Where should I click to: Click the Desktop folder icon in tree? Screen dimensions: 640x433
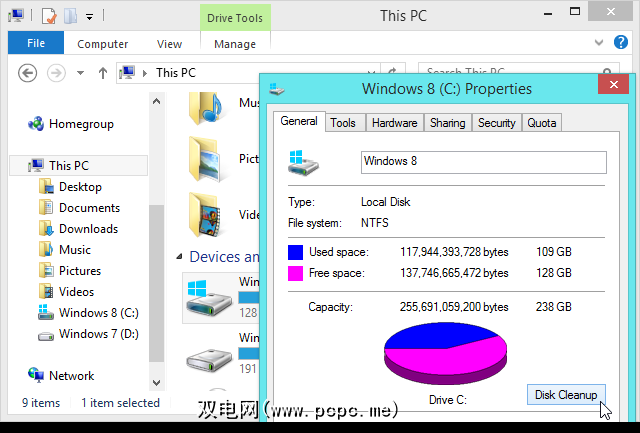click(46, 187)
